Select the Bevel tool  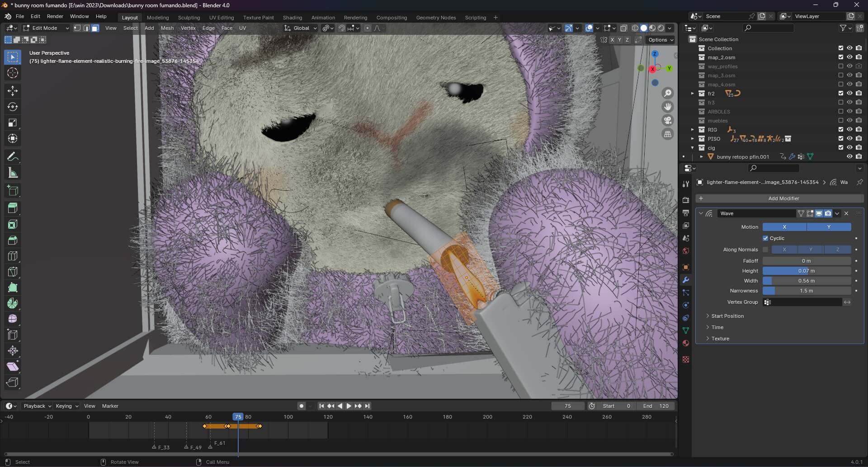(13, 240)
